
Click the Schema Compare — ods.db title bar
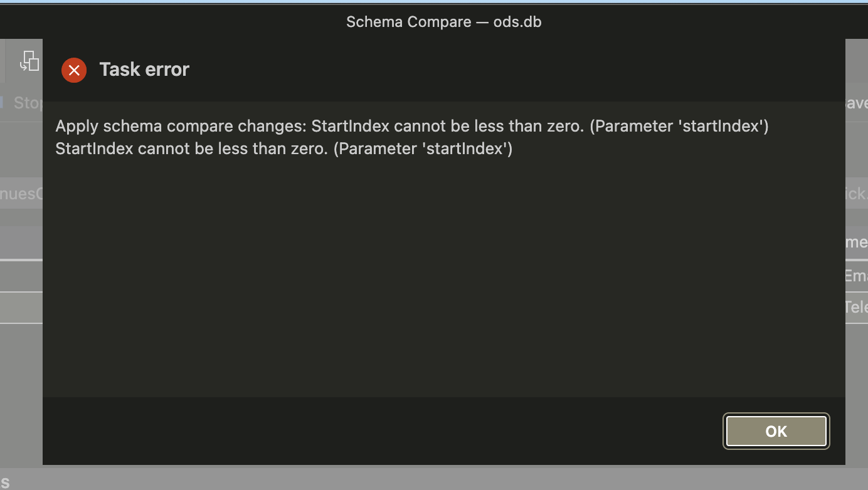point(443,21)
